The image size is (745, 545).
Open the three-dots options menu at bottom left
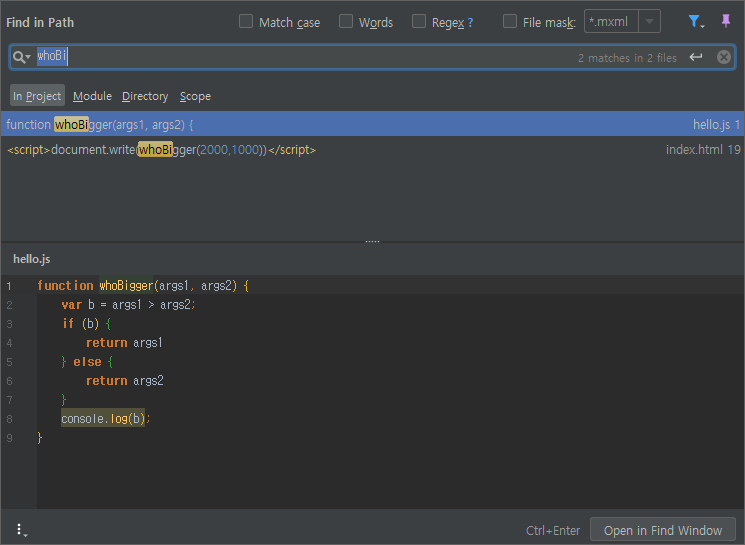click(x=21, y=530)
